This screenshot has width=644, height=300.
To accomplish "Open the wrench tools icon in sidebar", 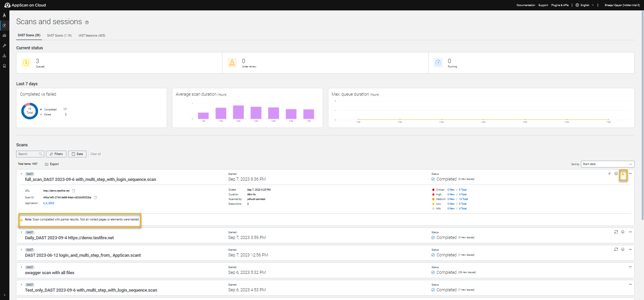I will tap(4, 46).
